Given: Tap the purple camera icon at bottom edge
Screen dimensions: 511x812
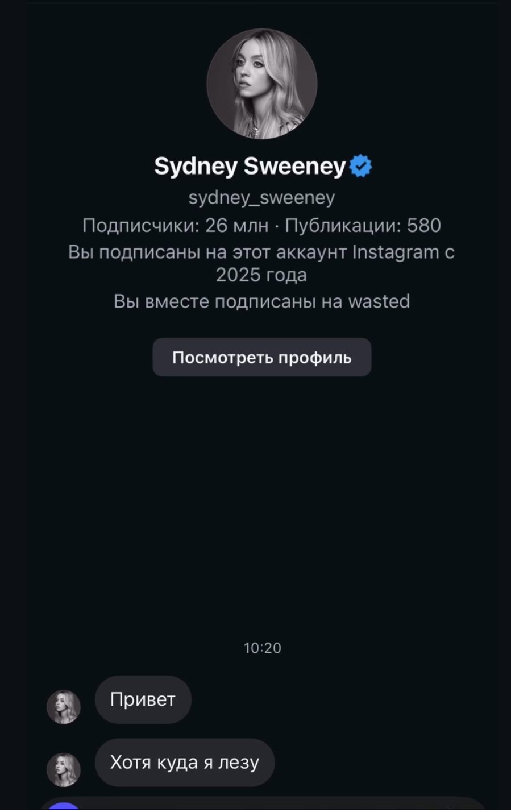Looking at the screenshot, I should pyautogui.click(x=63, y=807).
